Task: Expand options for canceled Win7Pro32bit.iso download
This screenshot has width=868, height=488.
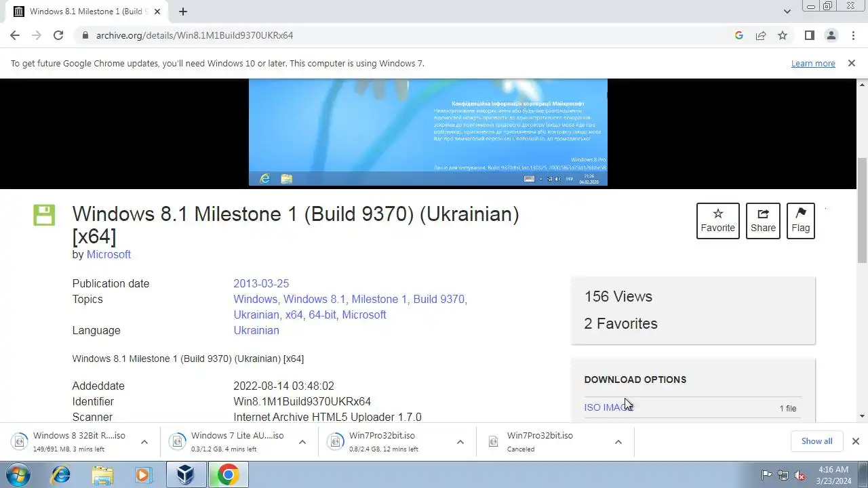Action: coord(618,442)
